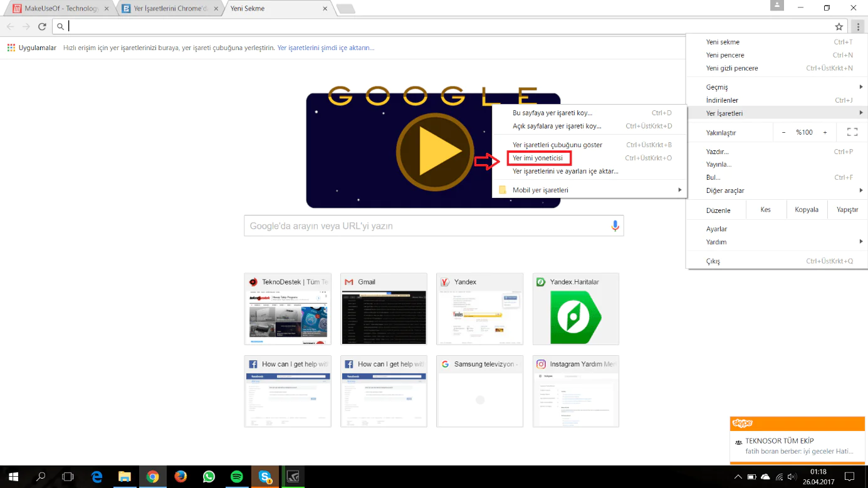Select Yer imi yöneticisi menu entry
This screenshot has width=868, height=488.
[538, 158]
